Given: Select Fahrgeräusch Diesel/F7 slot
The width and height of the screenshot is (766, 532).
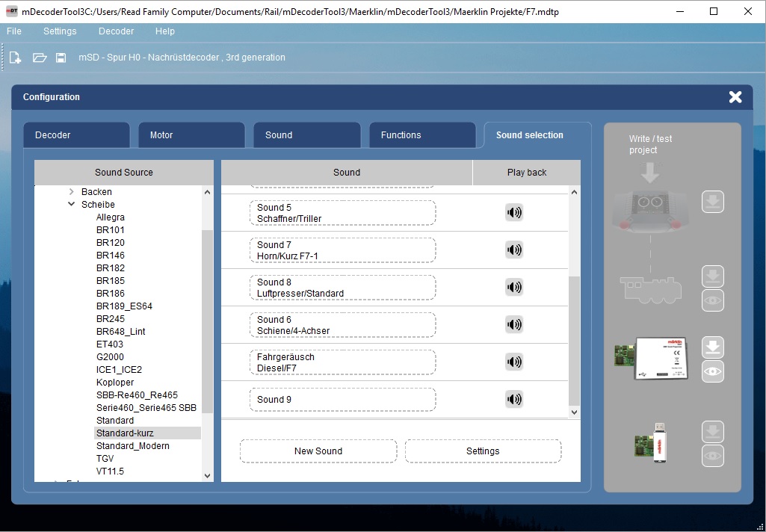Looking at the screenshot, I should (342, 362).
